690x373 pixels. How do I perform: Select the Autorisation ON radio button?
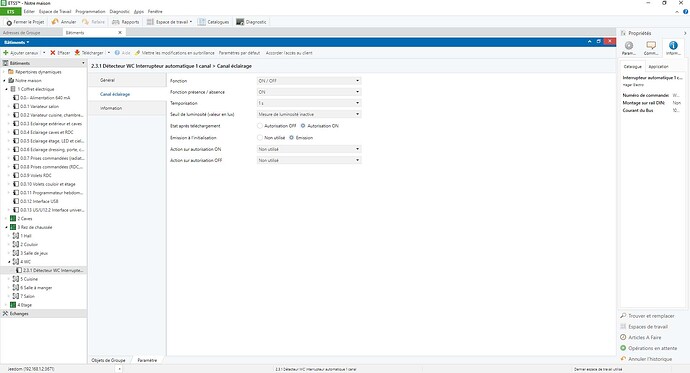(303, 126)
